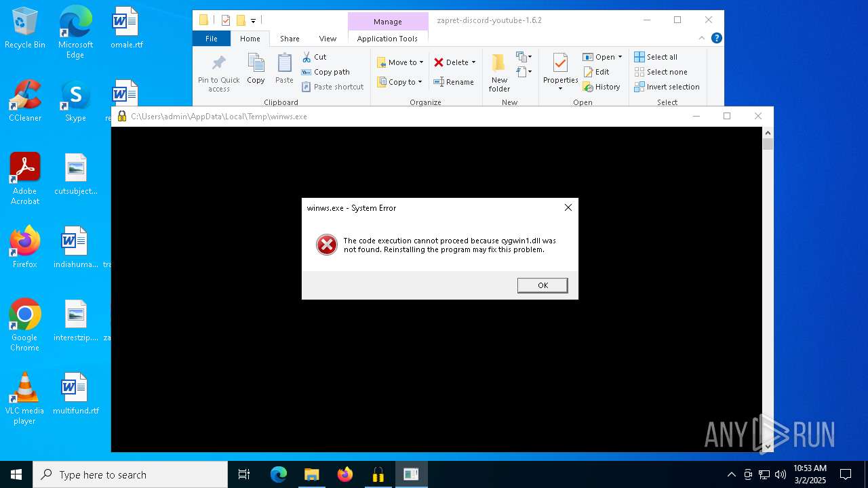The width and height of the screenshot is (868, 488).
Task: Open Task View on taskbar
Action: 244,474
